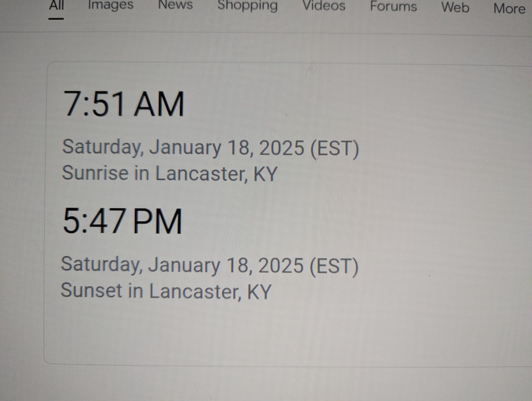
Task: Click the (EST) label in sunset date
Action: pos(333,266)
